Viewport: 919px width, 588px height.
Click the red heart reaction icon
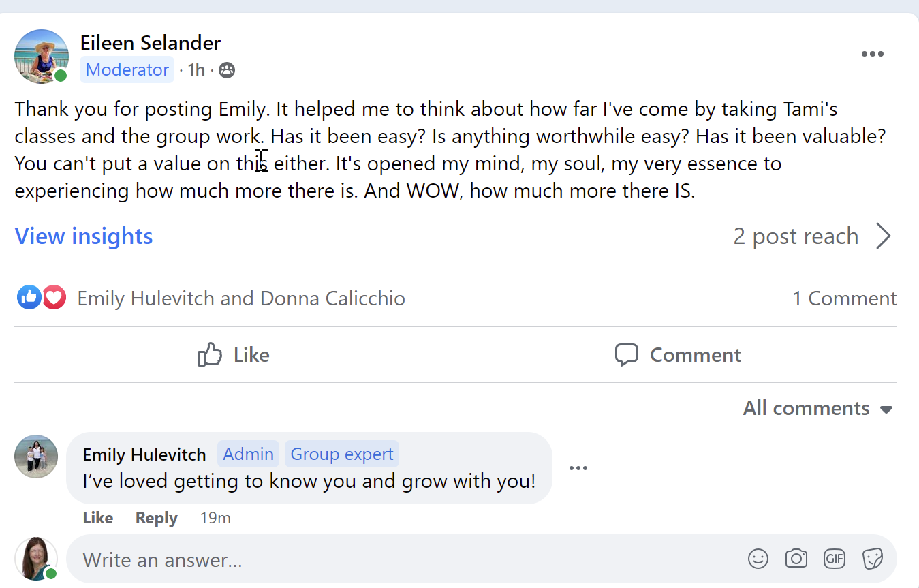(54, 298)
